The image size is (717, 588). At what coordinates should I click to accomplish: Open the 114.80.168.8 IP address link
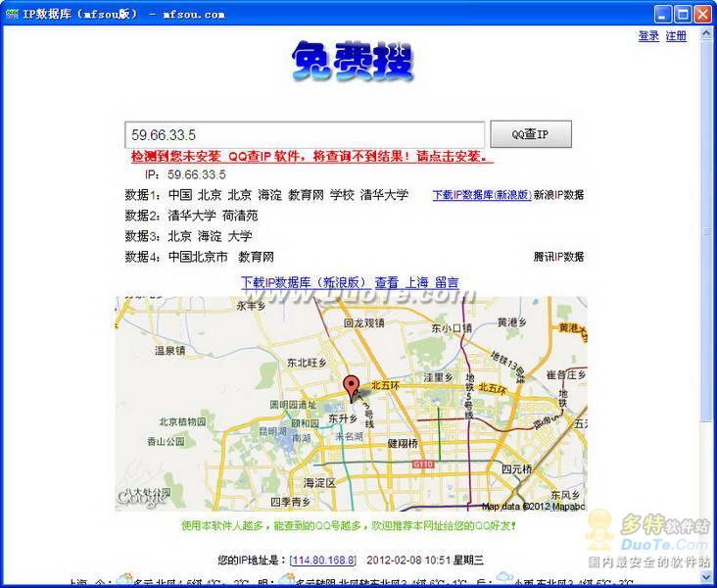[324, 561]
